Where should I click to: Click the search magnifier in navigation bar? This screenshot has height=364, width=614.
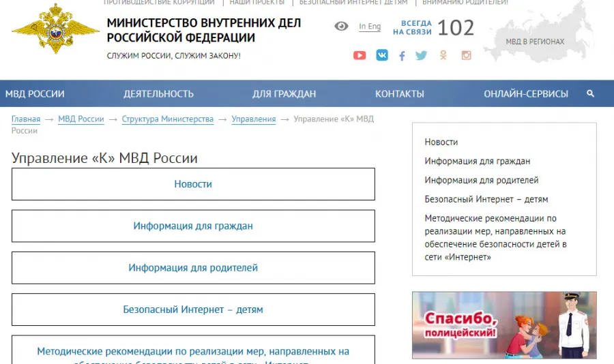click(x=591, y=93)
